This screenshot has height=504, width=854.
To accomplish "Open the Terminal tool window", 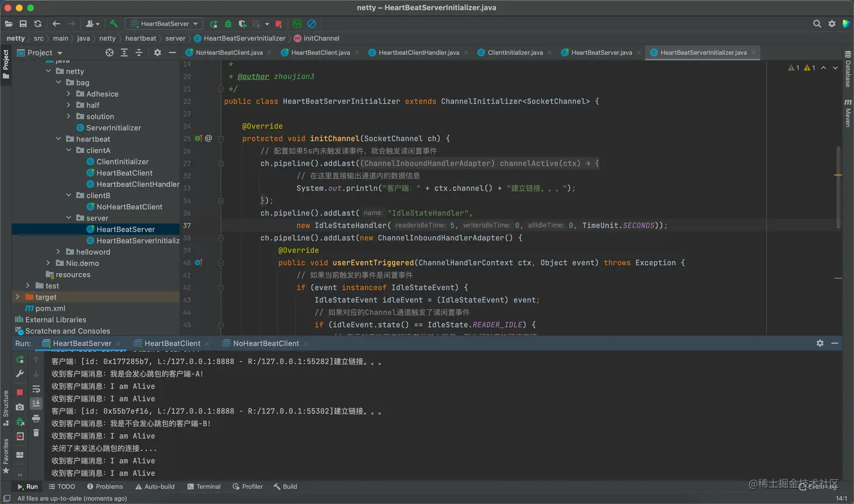I will point(204,487).
